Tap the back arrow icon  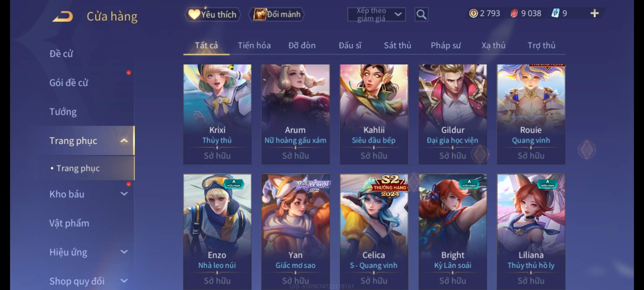63,16
